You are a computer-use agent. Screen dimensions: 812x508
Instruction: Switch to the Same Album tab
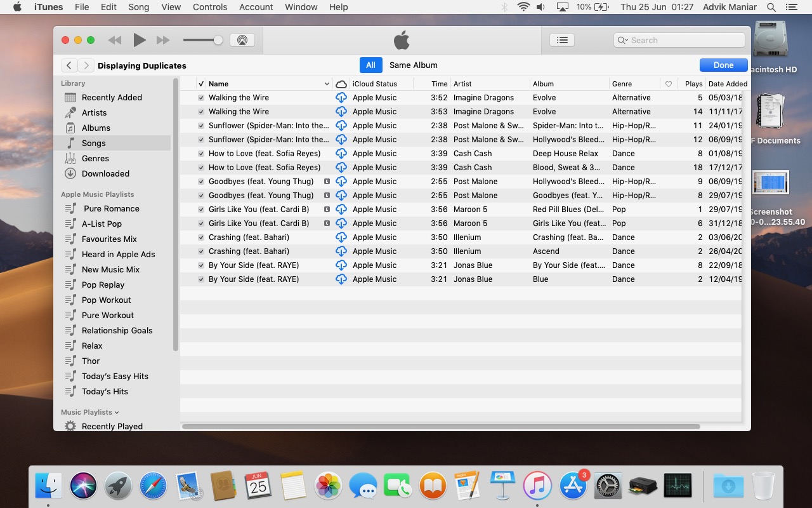coord(414,65)
